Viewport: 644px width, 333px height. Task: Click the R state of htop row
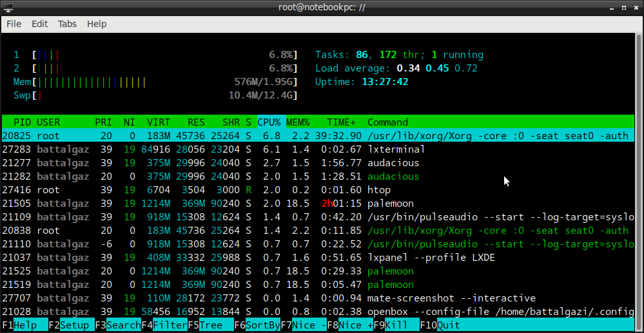pos(248,190)
